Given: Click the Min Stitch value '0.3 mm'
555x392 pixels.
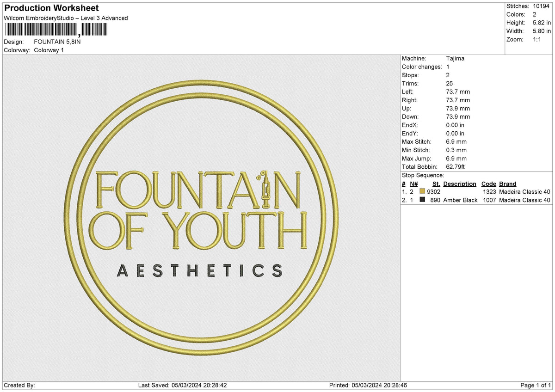Looking at the screenshot, I should (456, 150).
